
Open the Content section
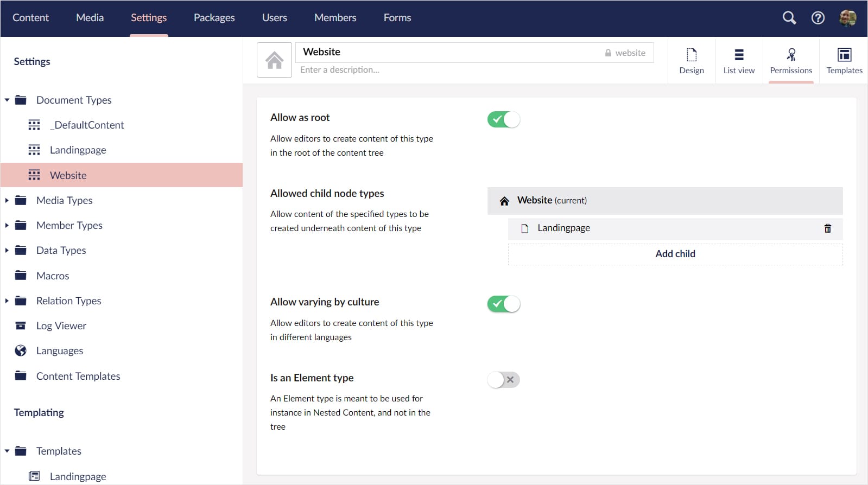coord(30,18)
